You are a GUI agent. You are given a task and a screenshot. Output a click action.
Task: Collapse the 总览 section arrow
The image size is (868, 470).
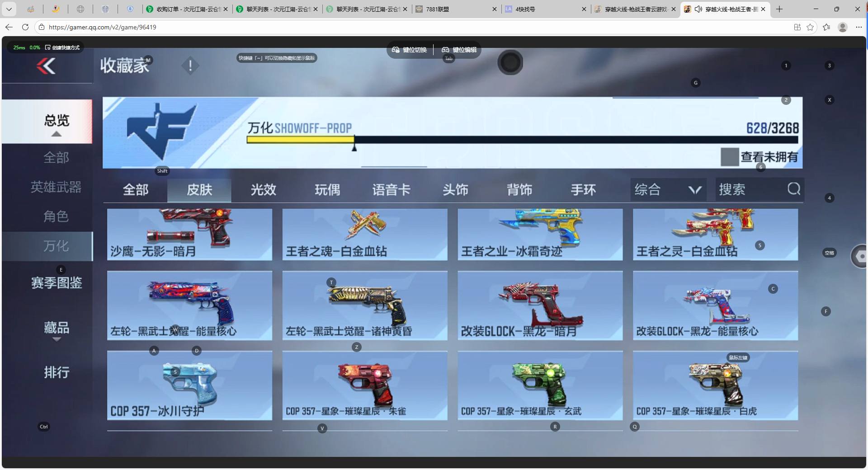coord(57,134)
